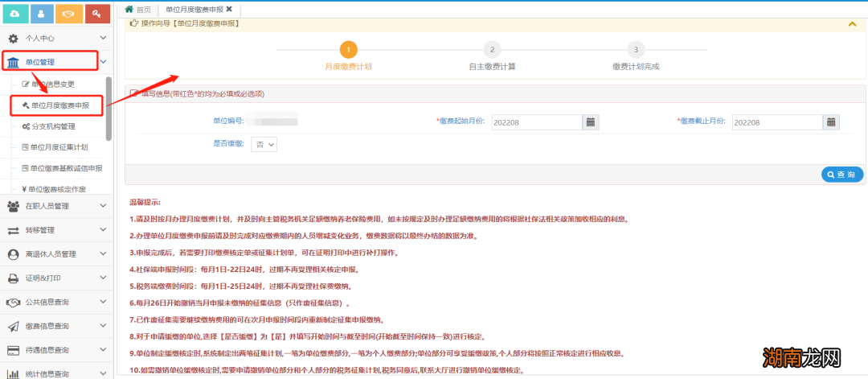Click the home icon on 首页 tab

(129, 9)
